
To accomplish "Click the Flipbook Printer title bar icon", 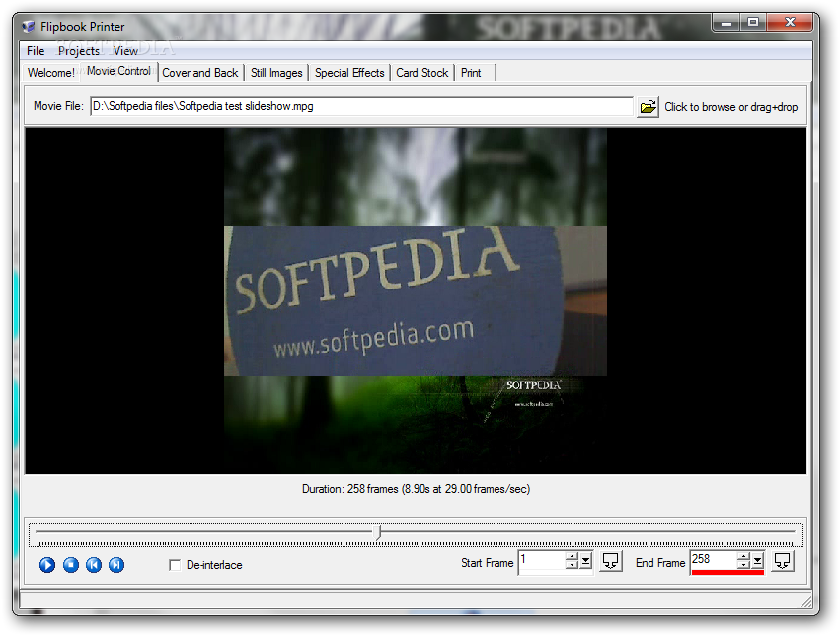I will point(29,27).
